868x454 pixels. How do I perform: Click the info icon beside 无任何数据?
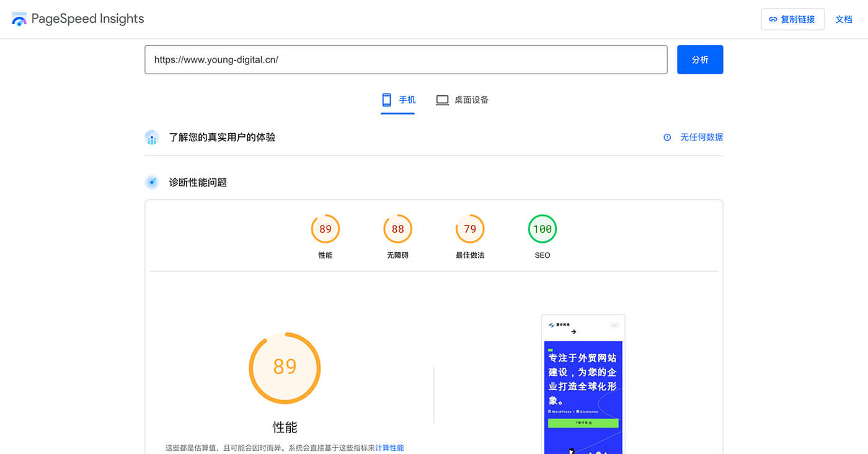(x=667, y=138)
